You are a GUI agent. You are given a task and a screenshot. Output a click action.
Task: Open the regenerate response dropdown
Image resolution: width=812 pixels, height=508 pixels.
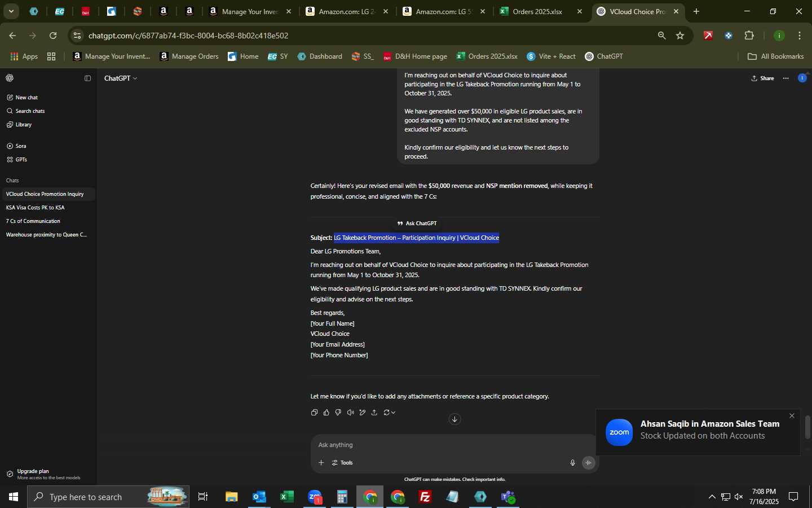coord(389,413)
